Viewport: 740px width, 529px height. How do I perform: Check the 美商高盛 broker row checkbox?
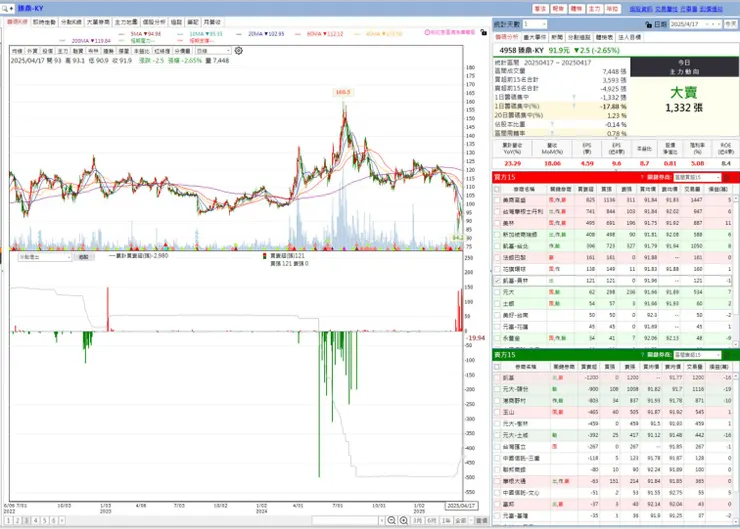click(497, 200)
